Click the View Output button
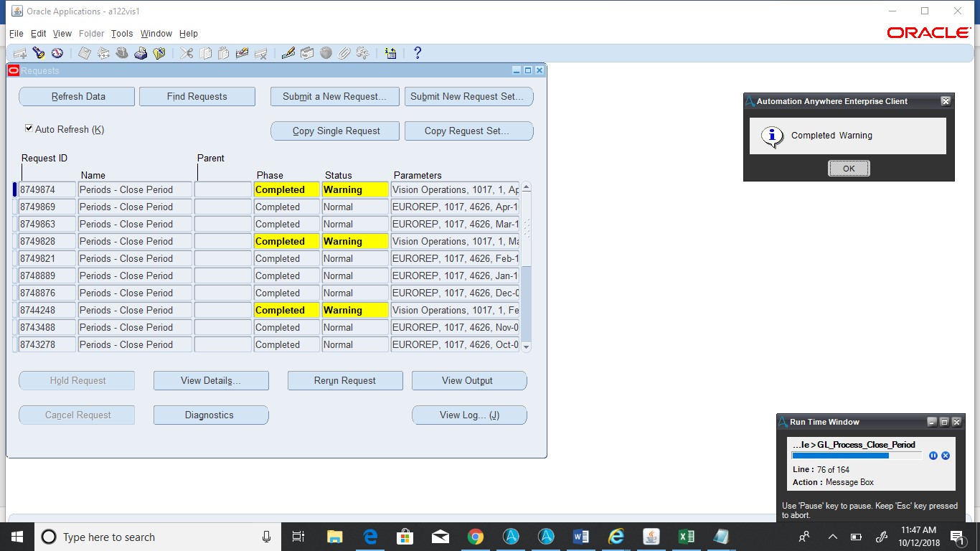The height and width of the screenshot is (551, 980). pos(469,380)
